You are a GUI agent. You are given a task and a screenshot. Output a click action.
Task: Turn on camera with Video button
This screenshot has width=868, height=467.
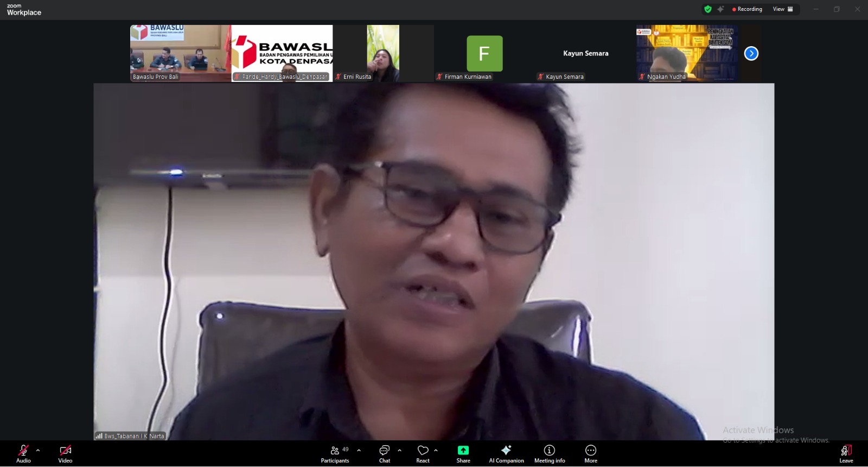coord(65,453)
